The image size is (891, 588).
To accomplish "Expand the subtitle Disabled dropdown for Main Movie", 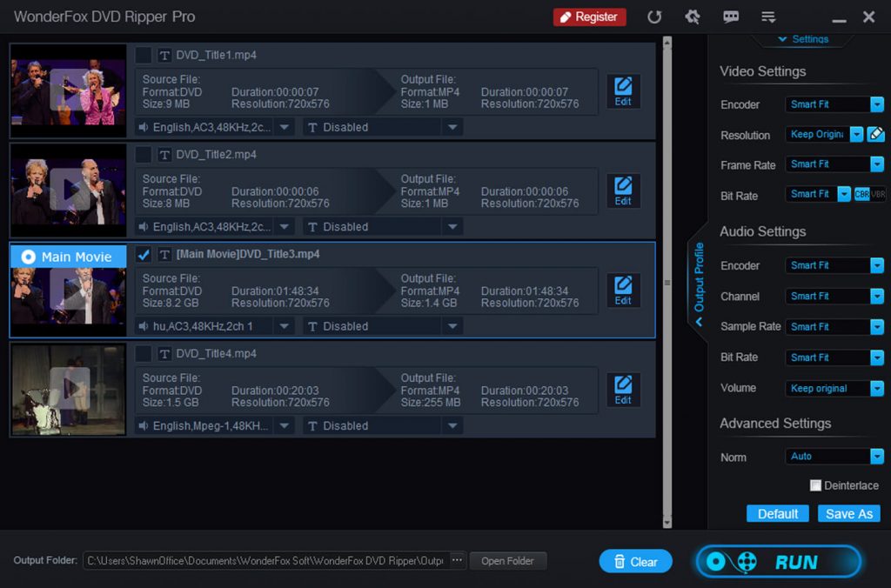I will tap(452, 326).
